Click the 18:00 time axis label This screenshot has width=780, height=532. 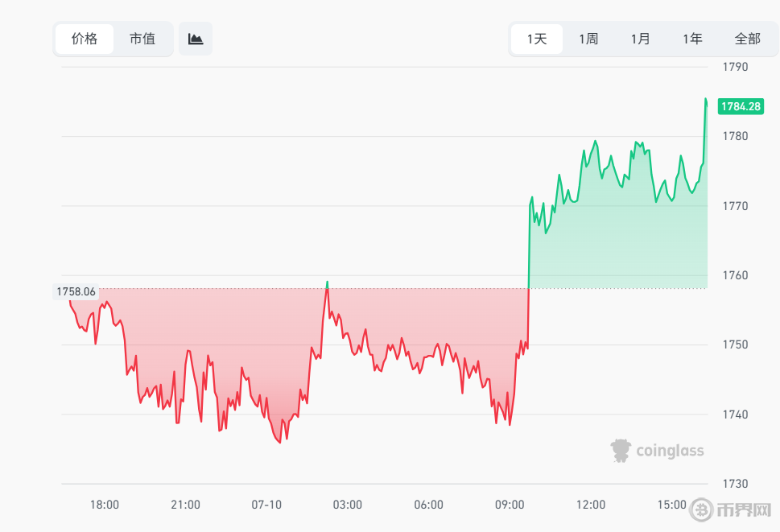click(x=105, y=505)
